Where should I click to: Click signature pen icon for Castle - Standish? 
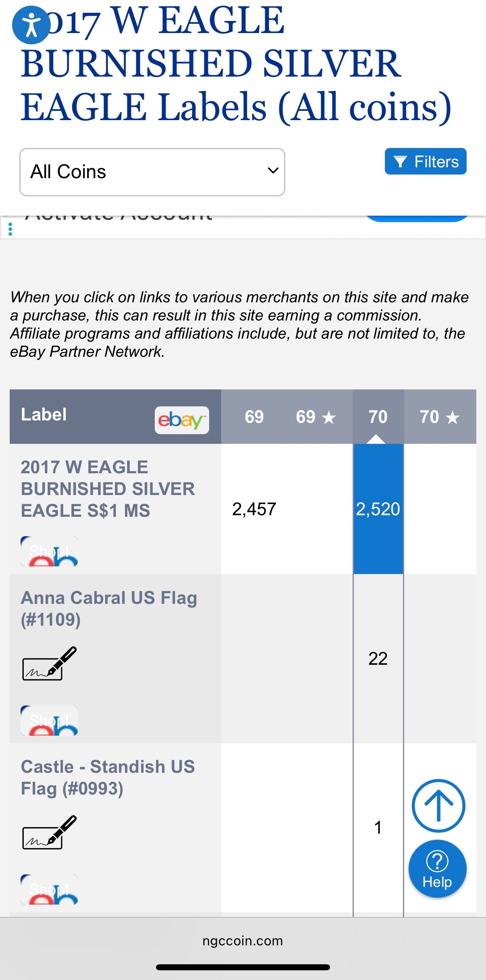tap(49, 832)
